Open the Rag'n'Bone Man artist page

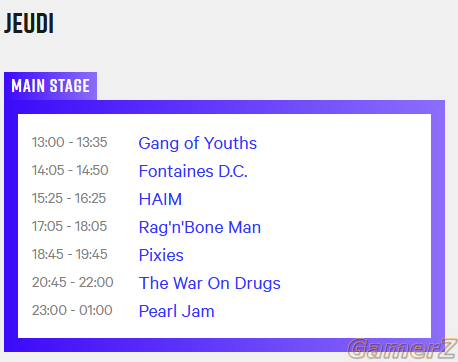[200, 227]
